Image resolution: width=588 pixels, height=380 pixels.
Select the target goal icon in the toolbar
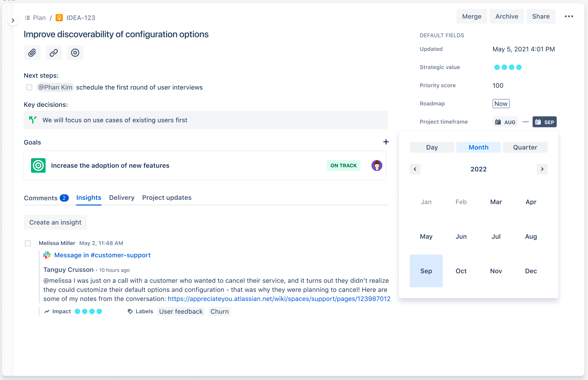pyautogui.click(x=75, y=52)
